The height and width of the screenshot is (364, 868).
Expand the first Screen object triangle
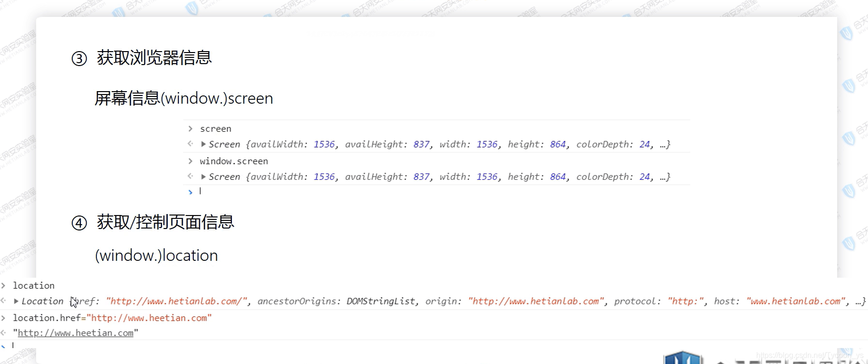click(203, 144)
